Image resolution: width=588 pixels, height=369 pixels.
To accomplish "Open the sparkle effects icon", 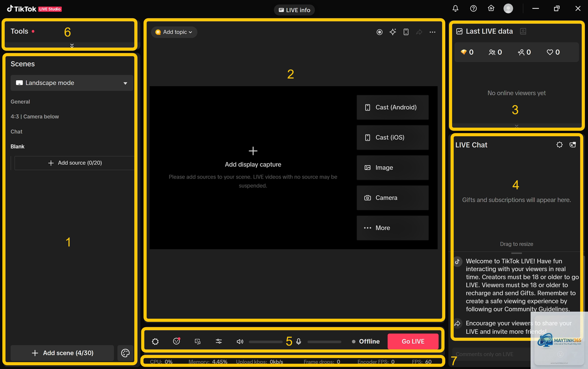I will pos(393,32).
